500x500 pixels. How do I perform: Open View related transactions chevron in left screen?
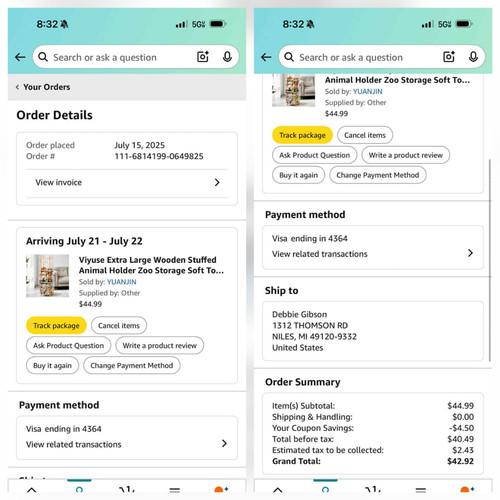(224, 443)
